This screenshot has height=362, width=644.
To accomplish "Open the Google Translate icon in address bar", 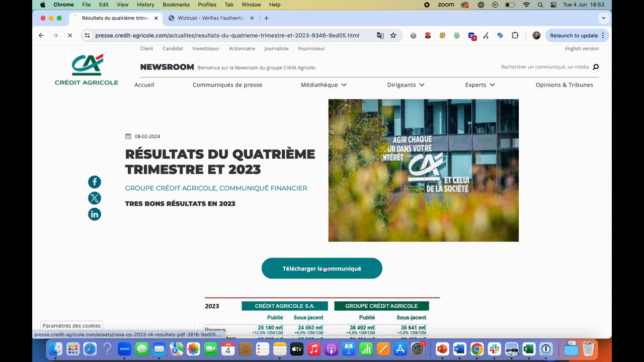I will click(380, 35).
